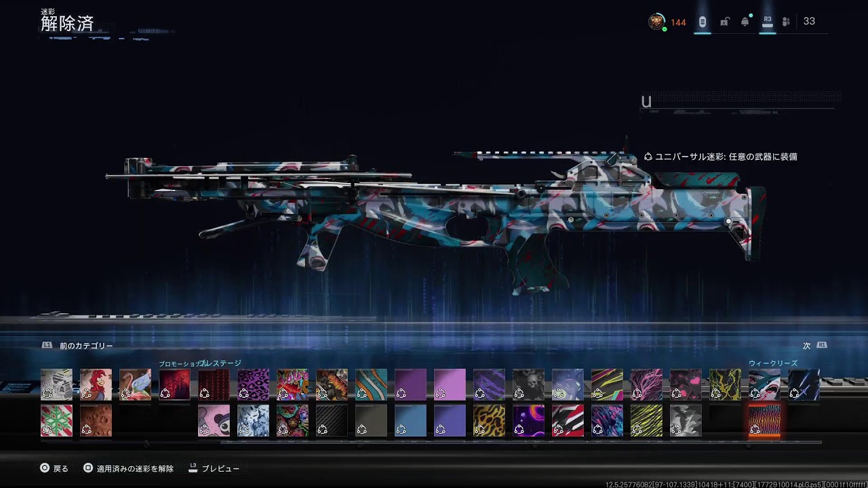Open the player profile emblem

point(656,22)
